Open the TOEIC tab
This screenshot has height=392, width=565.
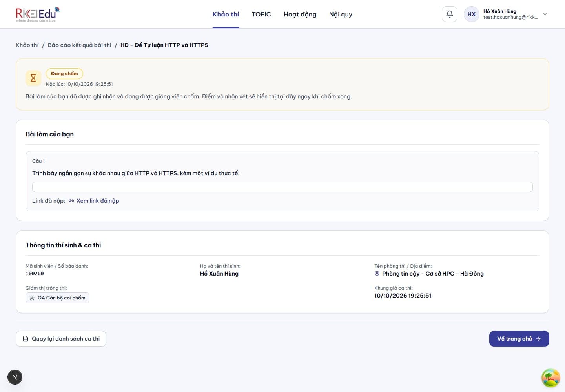pyautogui.click(x=261, y=14)
